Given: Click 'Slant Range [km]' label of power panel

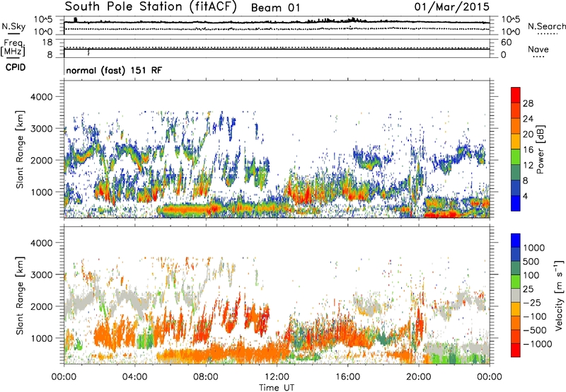Looking at the screenshot, I should coord(20,150).
